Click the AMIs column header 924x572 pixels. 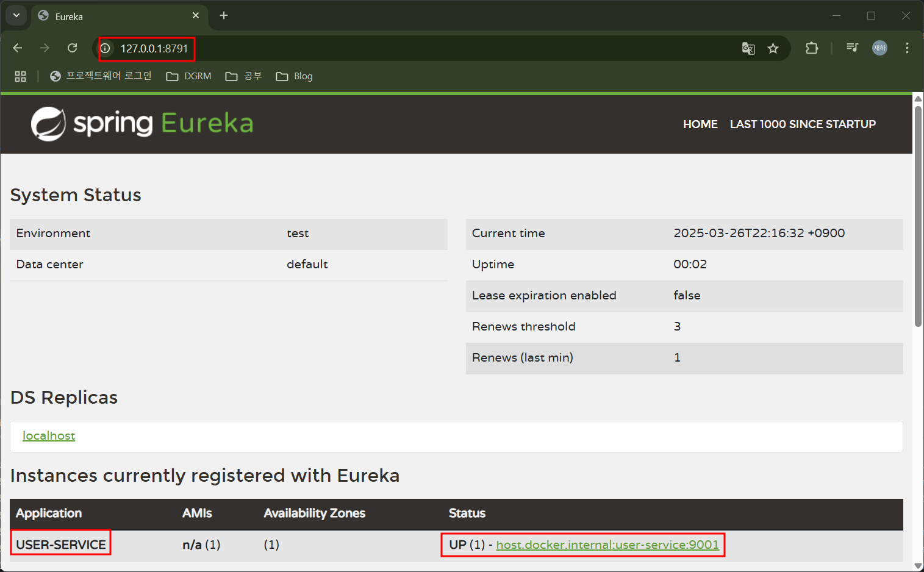(197, 513)
